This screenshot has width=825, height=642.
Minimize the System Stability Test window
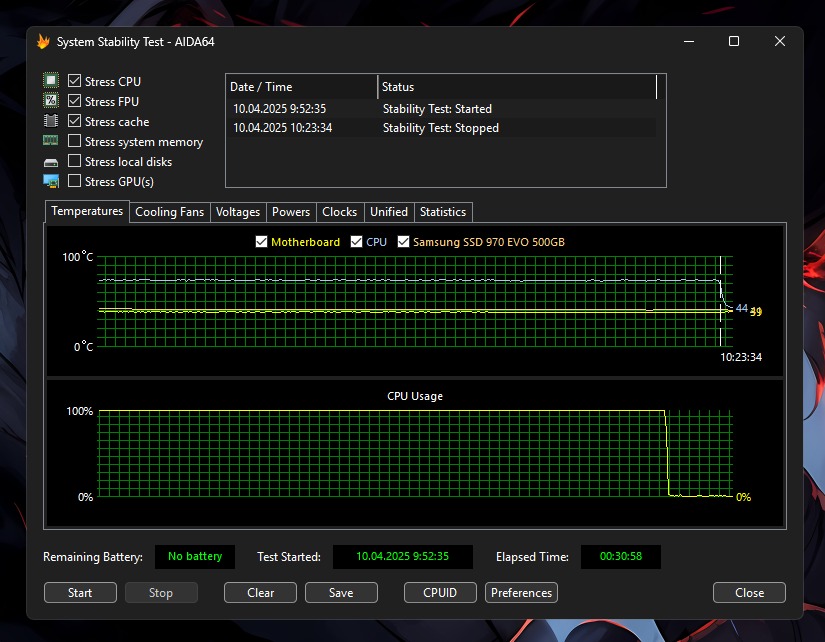click(689, 41)
